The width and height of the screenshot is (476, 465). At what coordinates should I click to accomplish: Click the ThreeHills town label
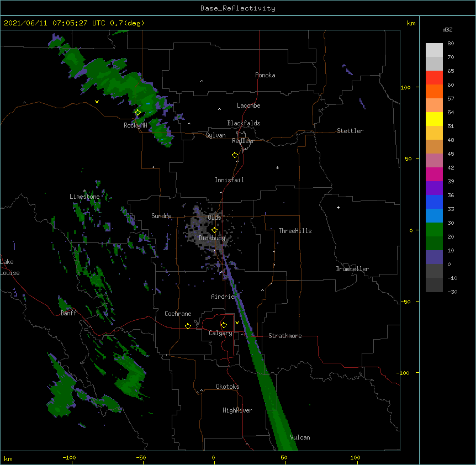pos(295,231)
